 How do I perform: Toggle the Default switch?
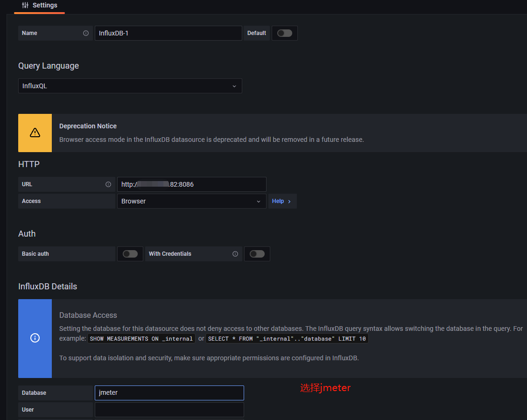pyautogui.click(x=284, y=33)
